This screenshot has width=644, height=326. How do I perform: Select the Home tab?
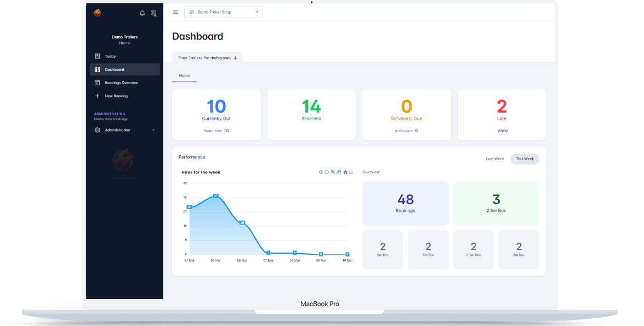pos(184,75)
